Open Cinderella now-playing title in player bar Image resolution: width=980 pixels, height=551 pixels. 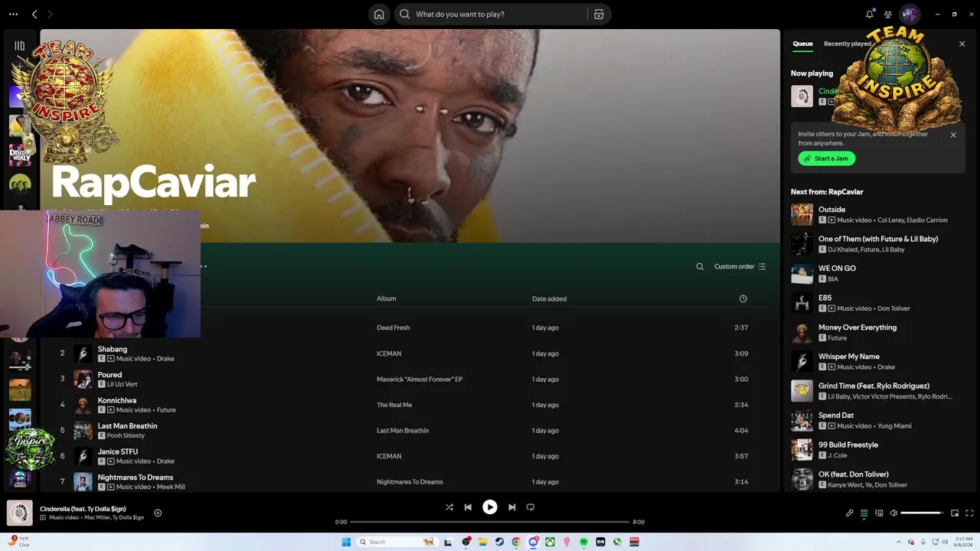[x=83, y=509]
